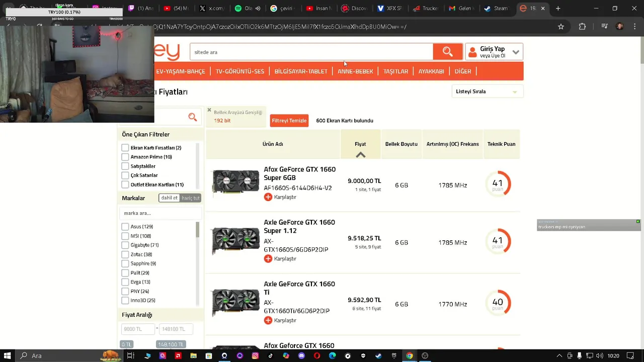Open Microsoft Edge from the taskbar
The width and height of the screenshot is (644, 362).
pos(332,355)
